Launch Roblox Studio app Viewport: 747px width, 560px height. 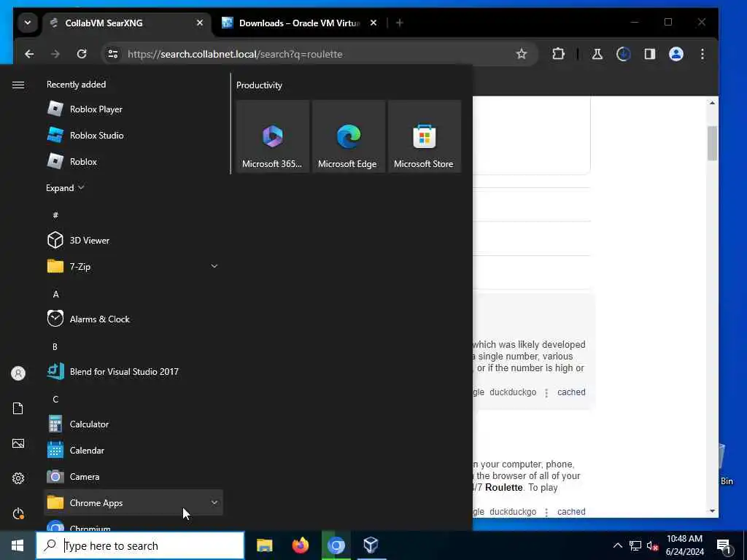(133, 135)
